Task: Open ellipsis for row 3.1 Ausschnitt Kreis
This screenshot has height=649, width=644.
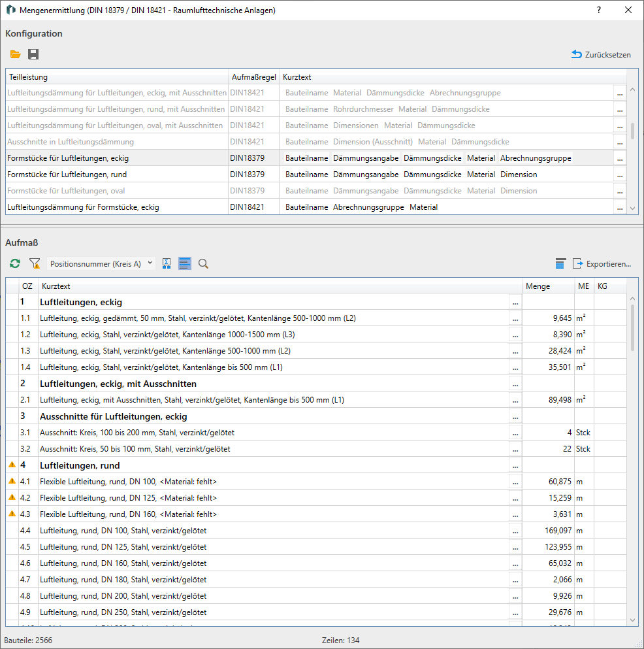Action: (x=515, y=433)
